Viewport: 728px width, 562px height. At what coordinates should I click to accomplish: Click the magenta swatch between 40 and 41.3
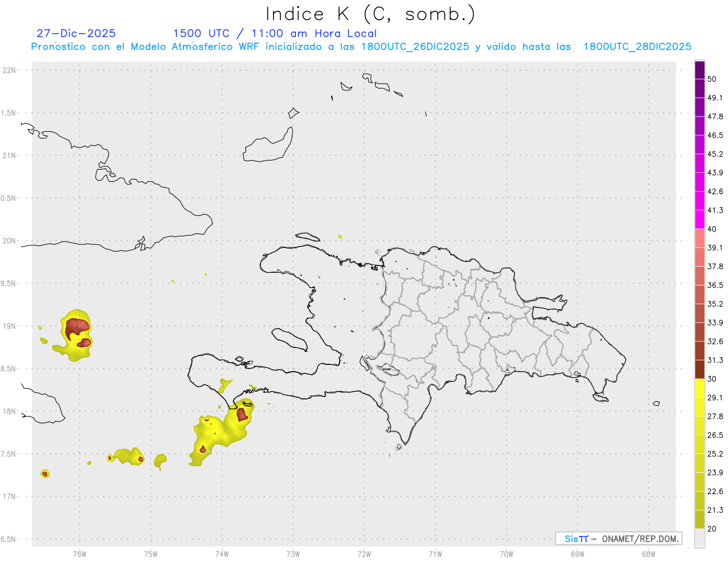(x=699, y=219)
